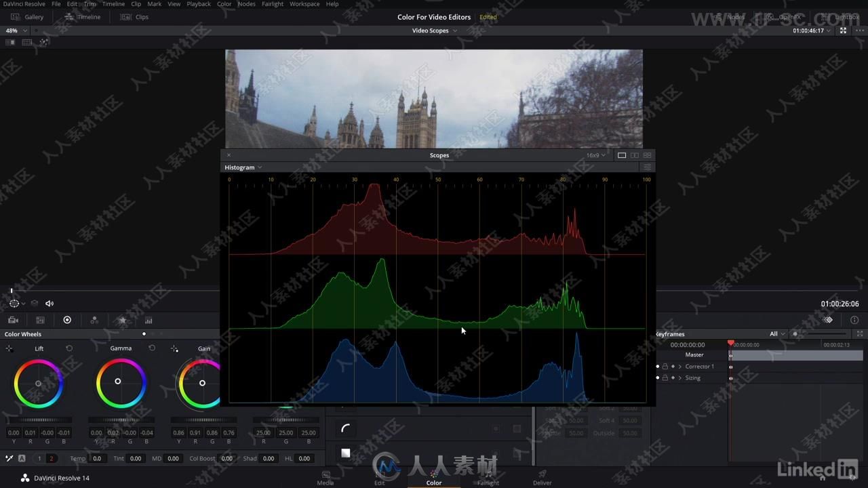Screen dimensions: 868x488
Task: Select two-up scope layout
Action: [x=634, y=155]
